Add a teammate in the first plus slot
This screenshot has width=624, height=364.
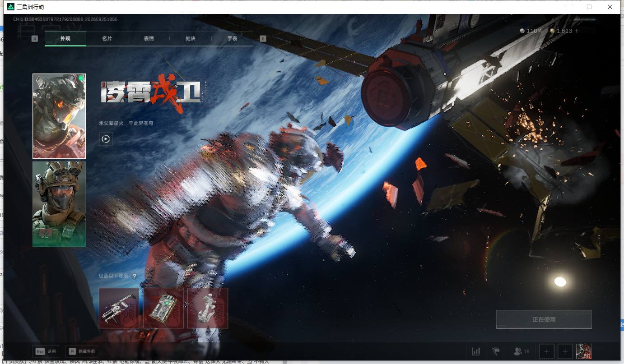(x=547, y=351)
